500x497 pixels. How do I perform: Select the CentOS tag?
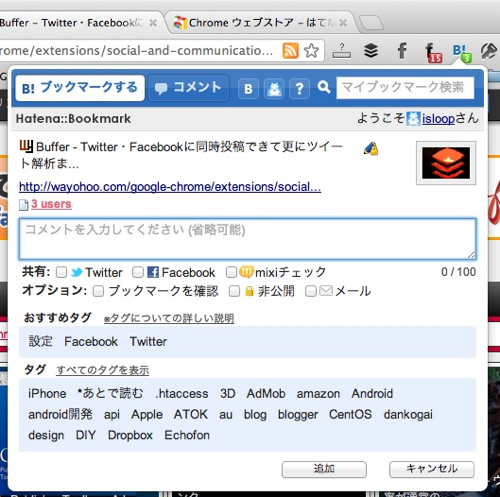tap(350, 415)
